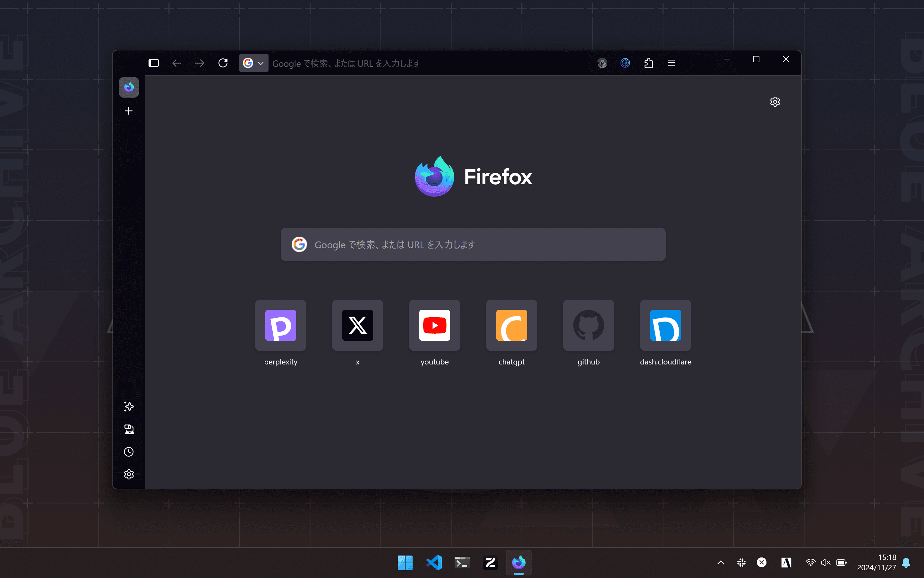Image resolution: width=924 pixels, height=578 pixels.
Task: Open the terminal from taskbar
Action: click(462, 563)
